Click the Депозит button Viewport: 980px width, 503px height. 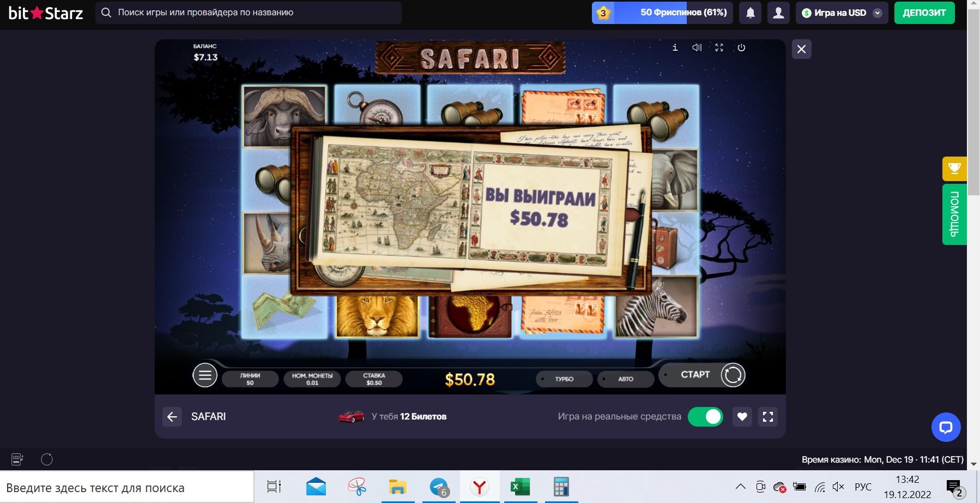coord(924,13)
